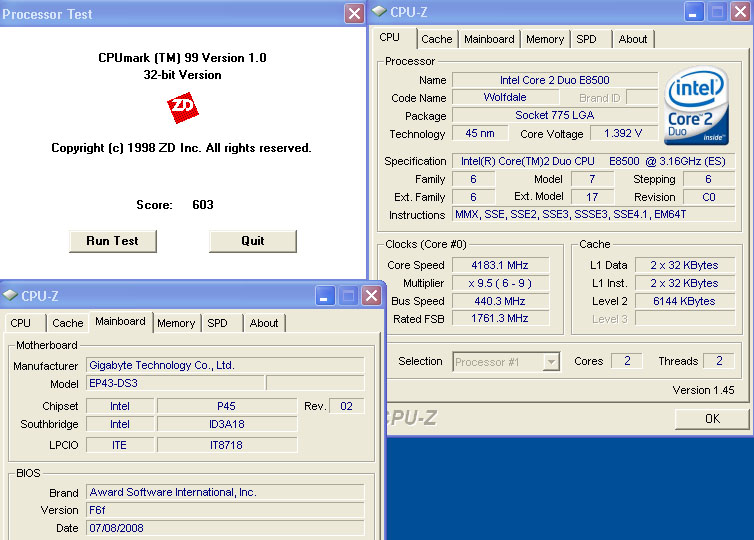Click the Ext. Model value 17
Image resolution: width=754 pixels, height=540 pixels.
pos(592,197)
